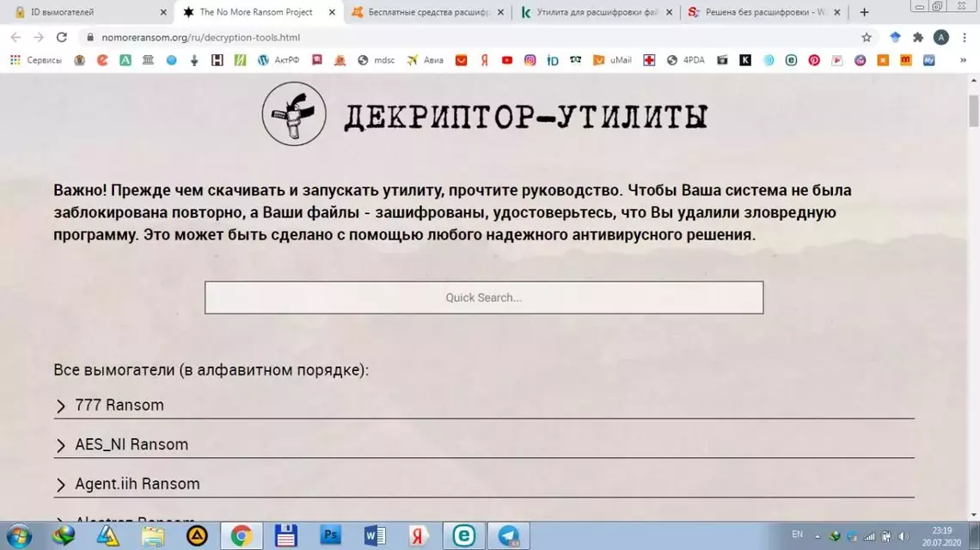Click the page vertical scrollbar thumb
The width and height of the screenshot is (980, 550).
coord(973,111)
